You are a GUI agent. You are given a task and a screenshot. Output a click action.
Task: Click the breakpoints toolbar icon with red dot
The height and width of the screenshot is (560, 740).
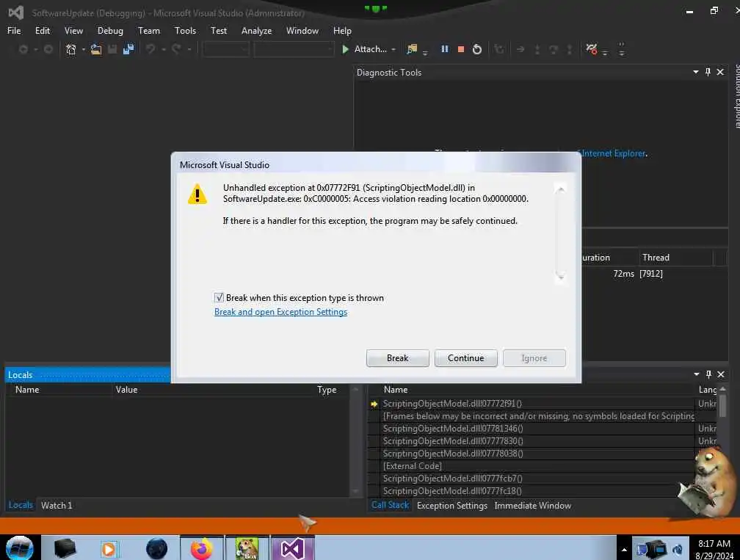point(592,49)
